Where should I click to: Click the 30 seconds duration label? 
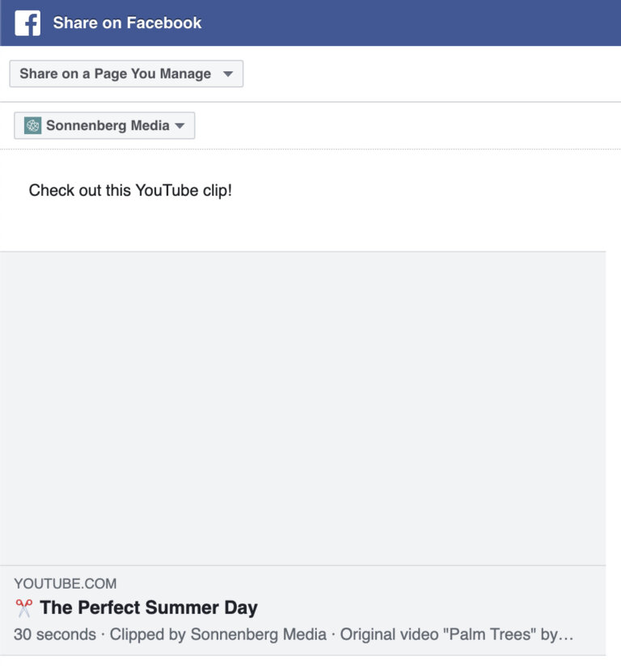pyautogui.click(x=52, y=634)
